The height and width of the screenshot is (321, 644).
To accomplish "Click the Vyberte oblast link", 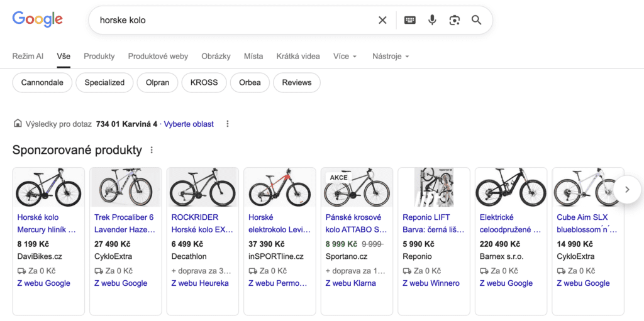I will click(189, 124).
